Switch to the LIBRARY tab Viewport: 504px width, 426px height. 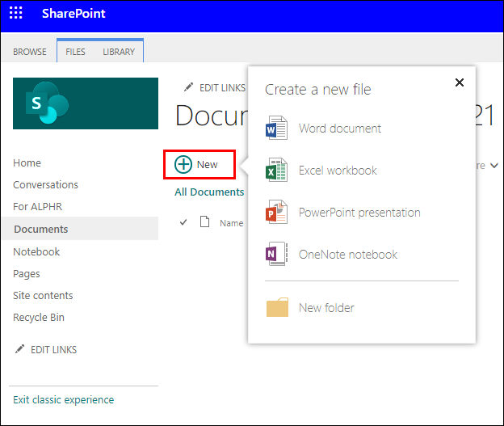point(119,52)
